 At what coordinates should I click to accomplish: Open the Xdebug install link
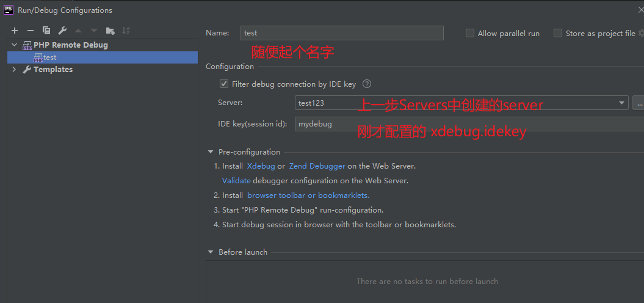[261, 166]
